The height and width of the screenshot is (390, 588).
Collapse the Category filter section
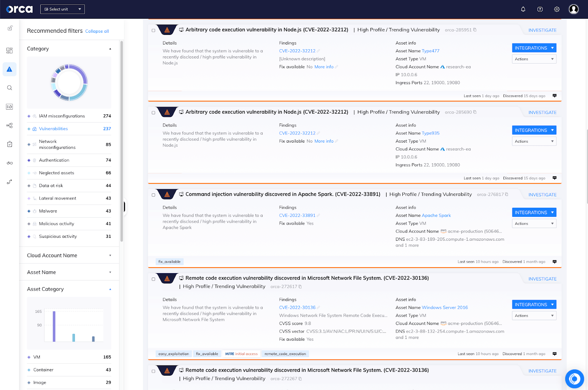point(110,48)
